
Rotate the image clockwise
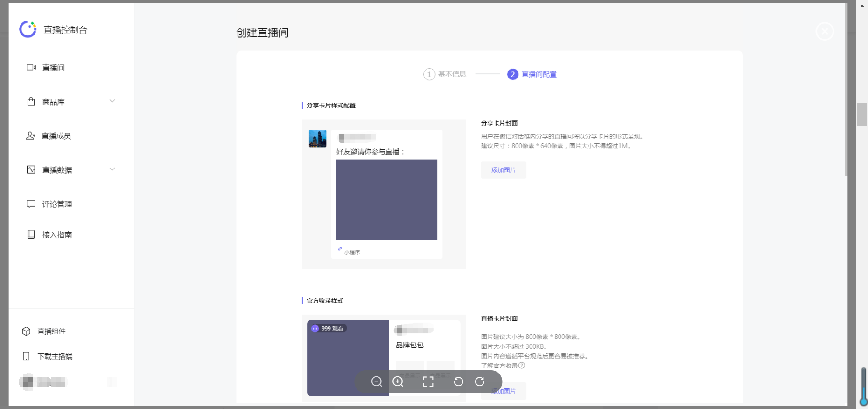point(480,381)
